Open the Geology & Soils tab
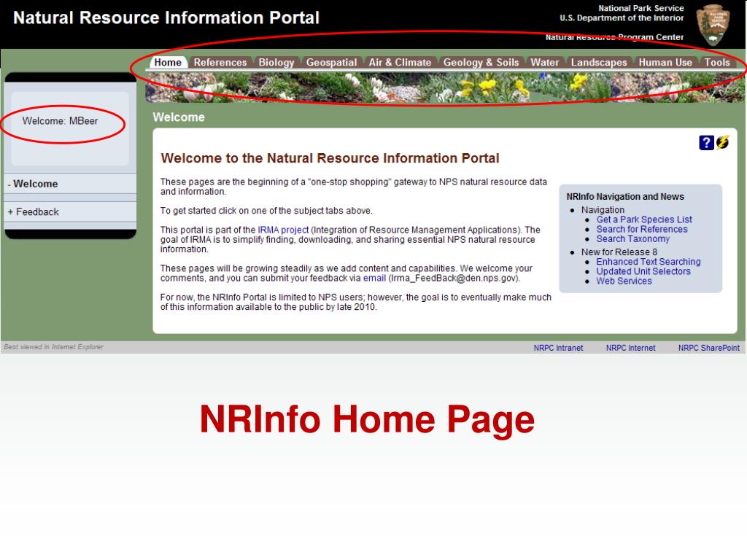Viewport: 747px width, 560px height. coord(481,63)
